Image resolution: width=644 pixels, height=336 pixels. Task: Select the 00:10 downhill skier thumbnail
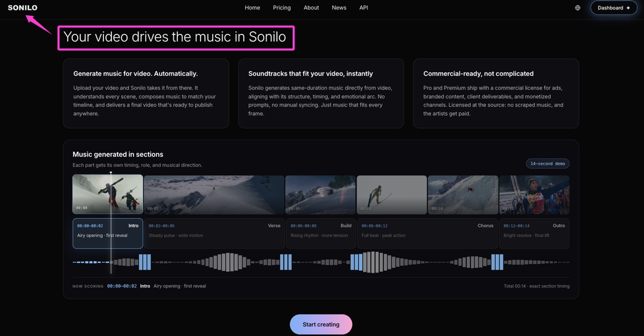click(463, 195)
